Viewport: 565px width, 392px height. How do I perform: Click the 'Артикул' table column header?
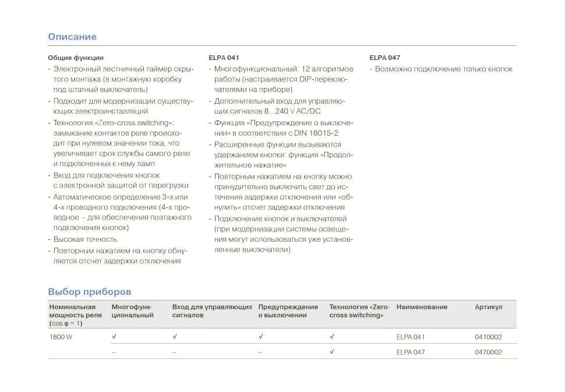(x=488, y=307)
